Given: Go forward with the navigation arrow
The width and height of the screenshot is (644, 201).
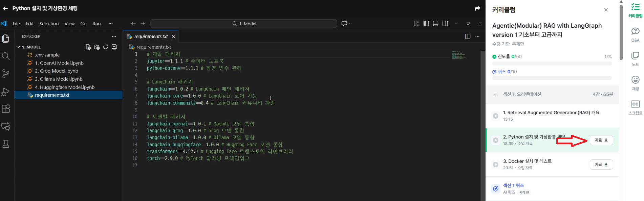Looking at the screenshot, I should [x=143, y=24].
